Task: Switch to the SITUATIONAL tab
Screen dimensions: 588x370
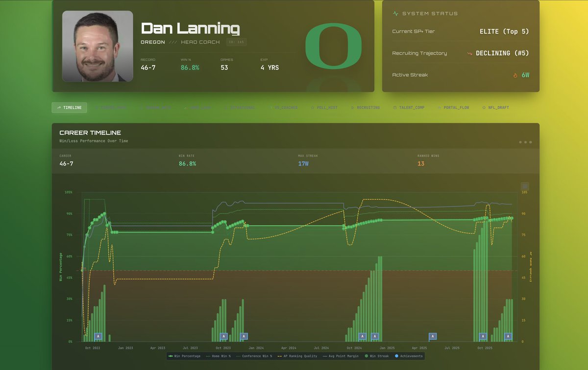Action: [240, 108]
